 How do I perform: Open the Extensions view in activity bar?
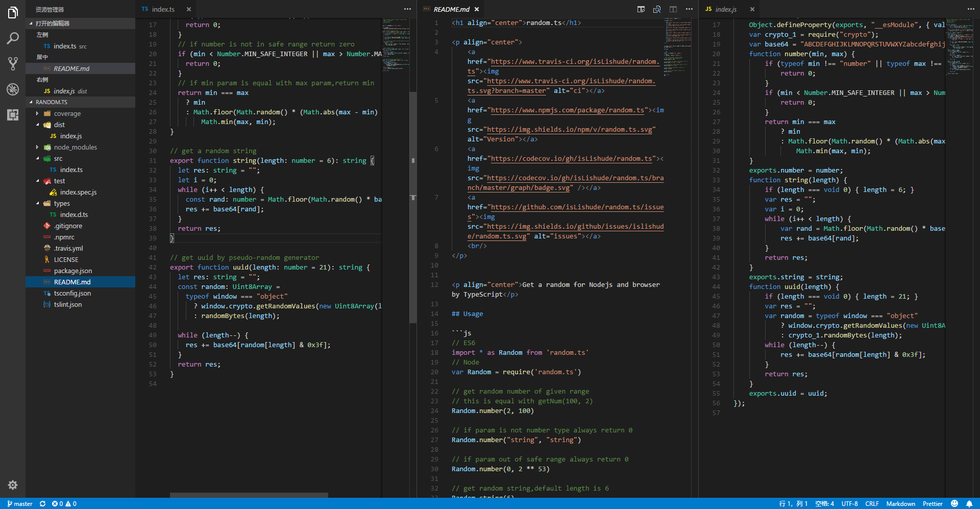(x=13, y=115)
